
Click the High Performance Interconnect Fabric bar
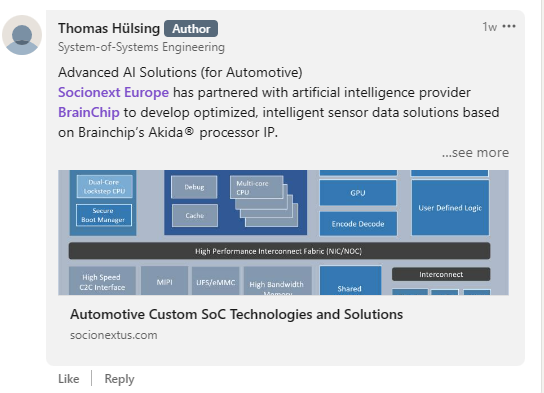click(279, 251)
